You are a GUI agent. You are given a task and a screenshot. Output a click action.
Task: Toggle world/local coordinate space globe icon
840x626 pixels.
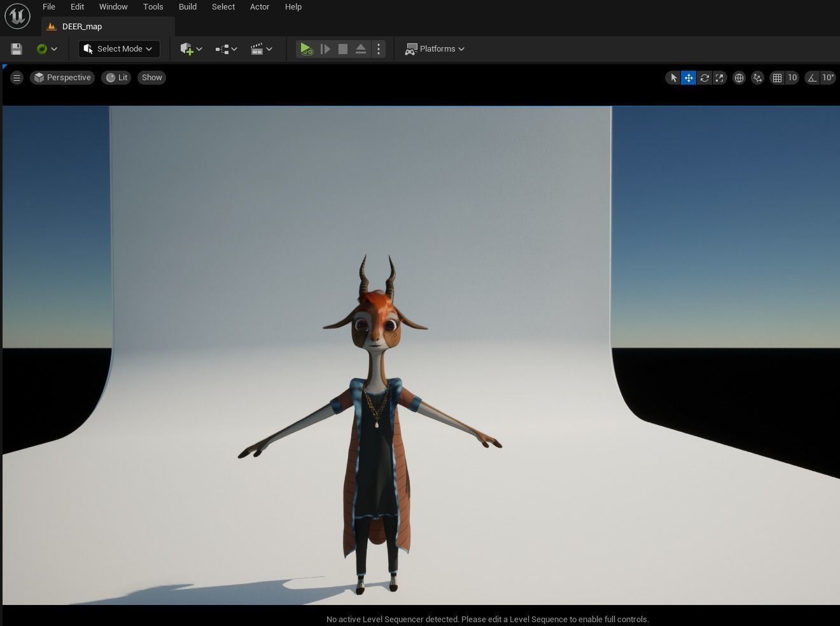[x=739, y=78]
